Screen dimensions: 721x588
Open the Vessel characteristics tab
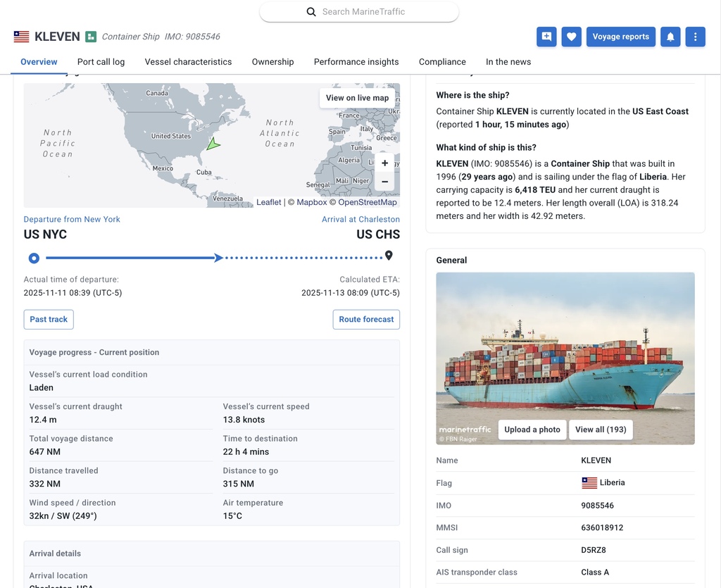tap(188, 62)
